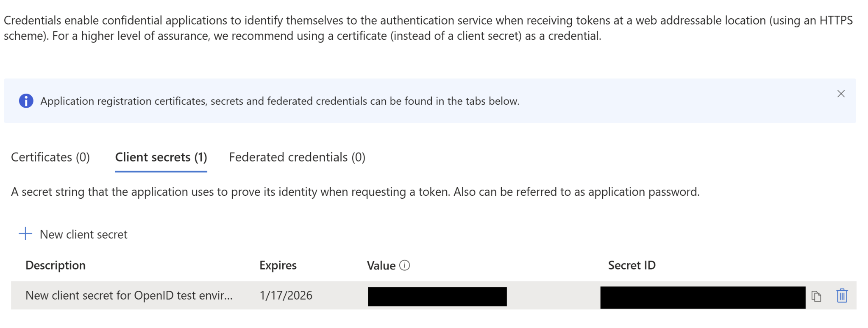Click the 1/17/2026 expiry date cell

(286, 295)
